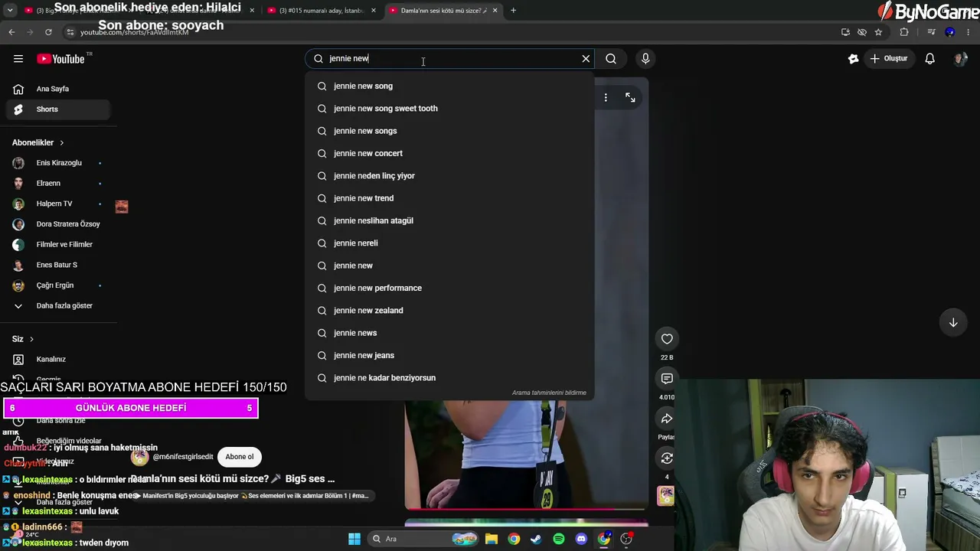Pick suggestion 'jennie new trend'

coord(449,198)
